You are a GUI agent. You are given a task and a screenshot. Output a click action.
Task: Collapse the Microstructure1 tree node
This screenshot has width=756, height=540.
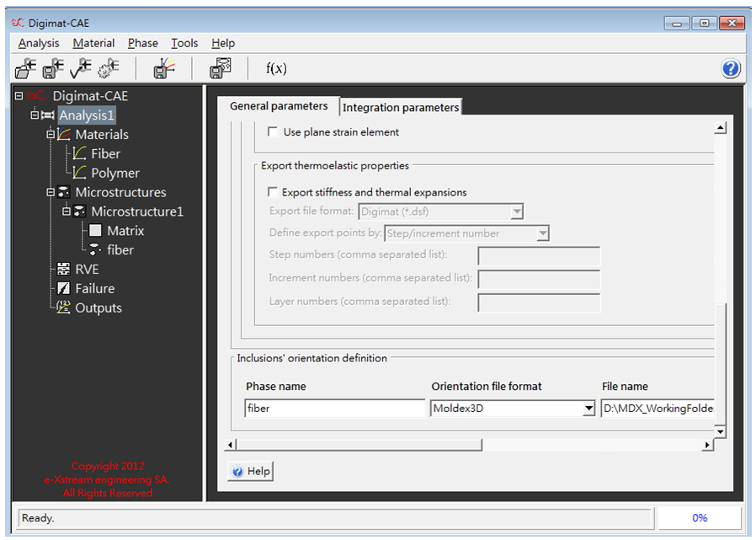[66, 211]
